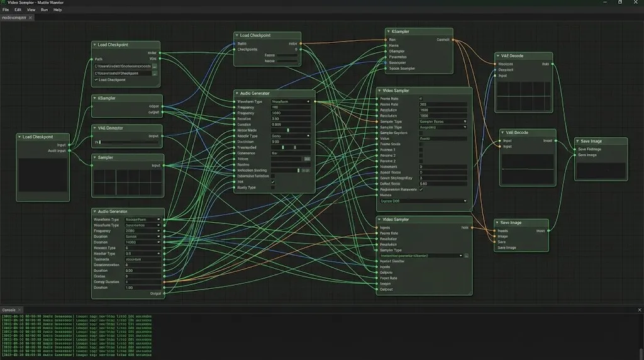Collapse the Save Image node with four inputs
This screenshot has height=360, width=644.
[497, 223]
